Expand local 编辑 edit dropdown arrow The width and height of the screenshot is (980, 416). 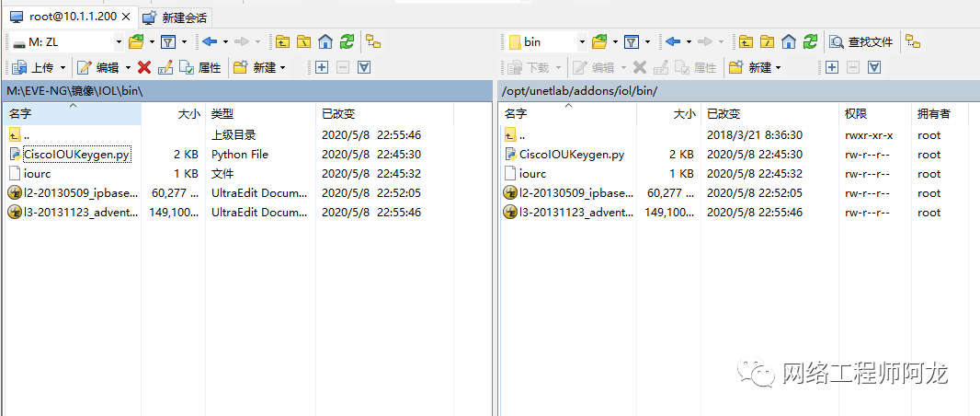coord(128,67)
